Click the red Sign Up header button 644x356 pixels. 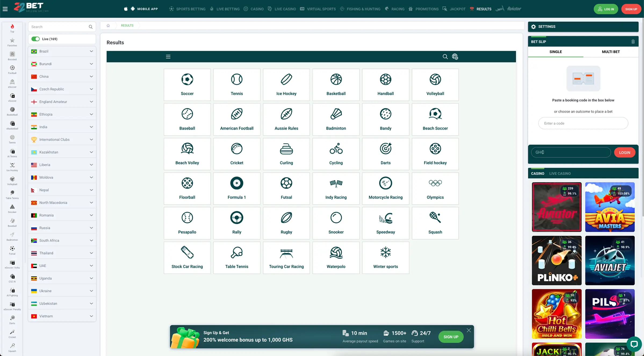[631, 9]
